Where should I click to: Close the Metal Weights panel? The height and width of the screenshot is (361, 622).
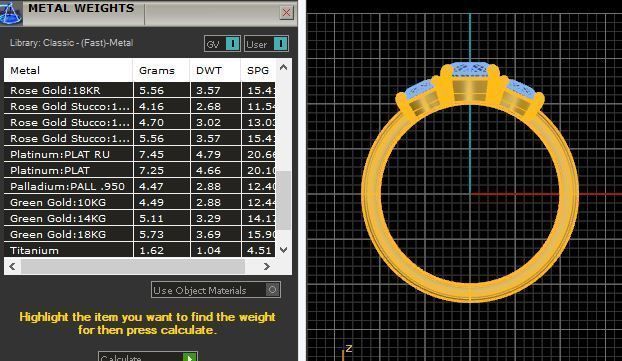click(x=286, y=13)
